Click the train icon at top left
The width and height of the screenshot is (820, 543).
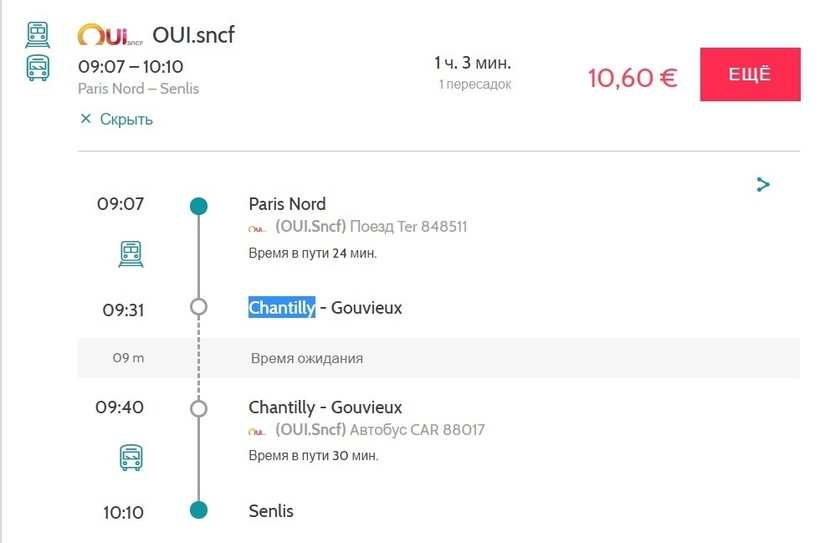click(x=38, y=36)
